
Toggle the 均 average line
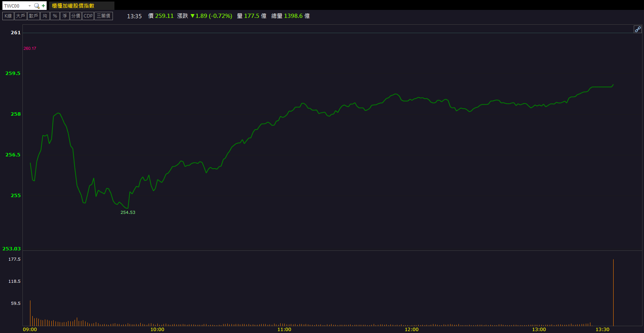pos(45,16)
